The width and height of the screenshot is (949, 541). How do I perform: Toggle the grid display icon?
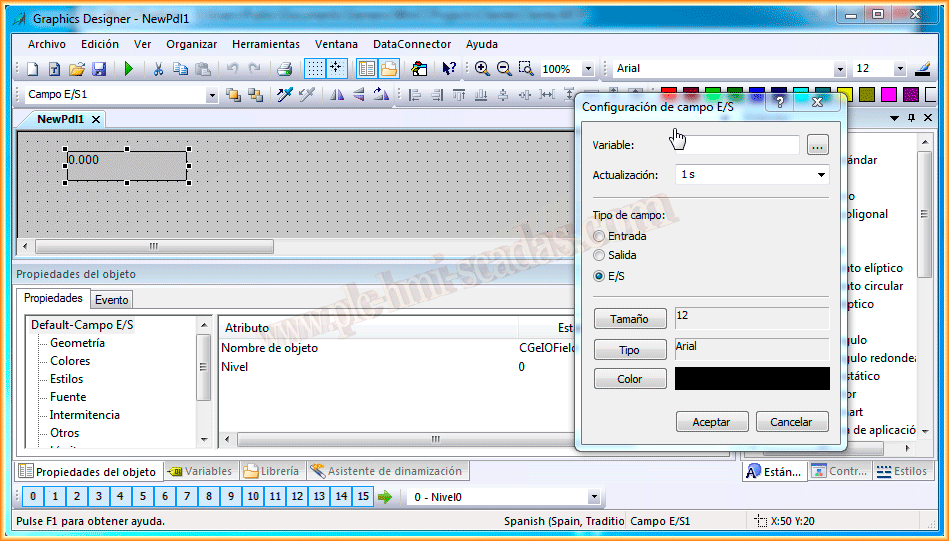point(314,69)
